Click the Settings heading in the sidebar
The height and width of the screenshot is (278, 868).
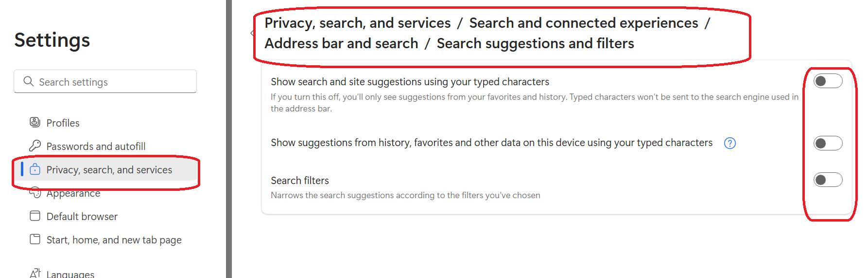[x=52, y=40]
